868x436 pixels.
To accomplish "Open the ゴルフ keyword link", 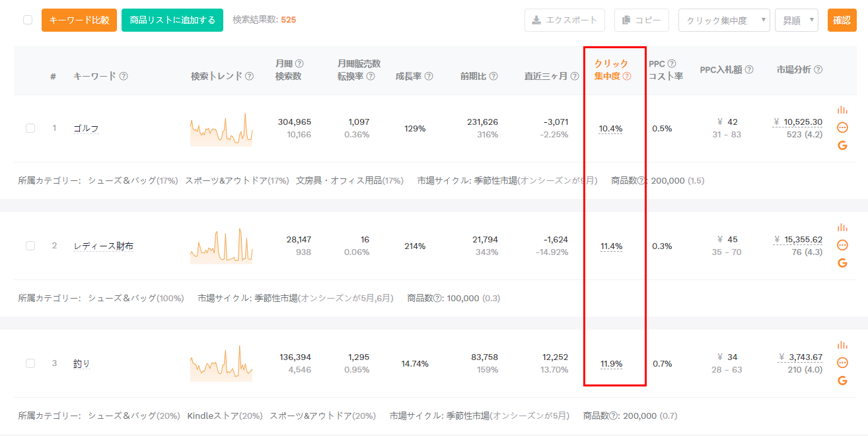I will [86, 128].
